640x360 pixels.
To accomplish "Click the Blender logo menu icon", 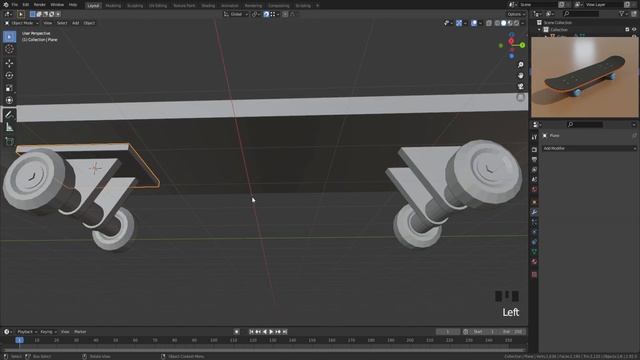I will [6, 5].
